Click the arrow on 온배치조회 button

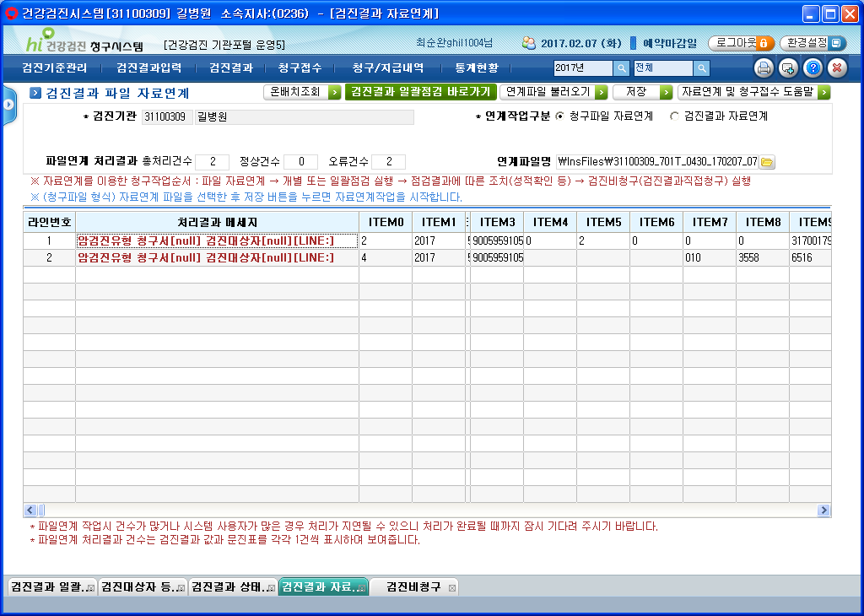334,93
